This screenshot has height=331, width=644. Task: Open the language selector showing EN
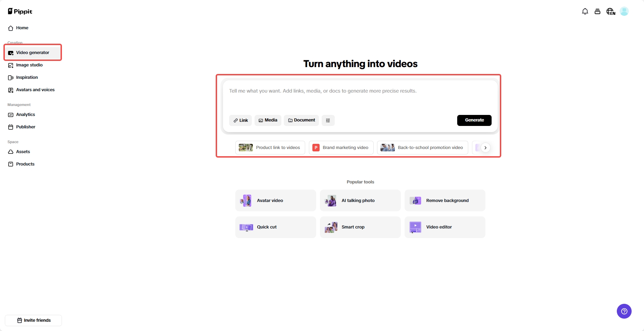[610, 11]
